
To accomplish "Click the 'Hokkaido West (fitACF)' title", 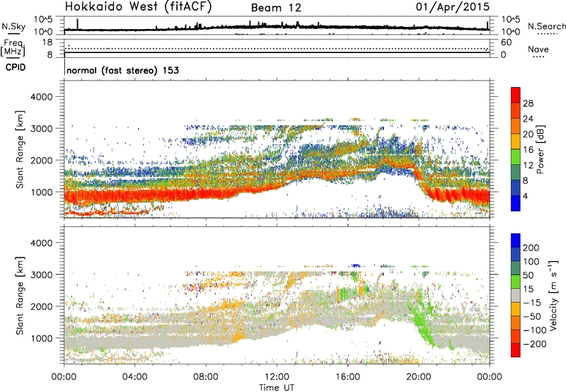I will (138, 6).
